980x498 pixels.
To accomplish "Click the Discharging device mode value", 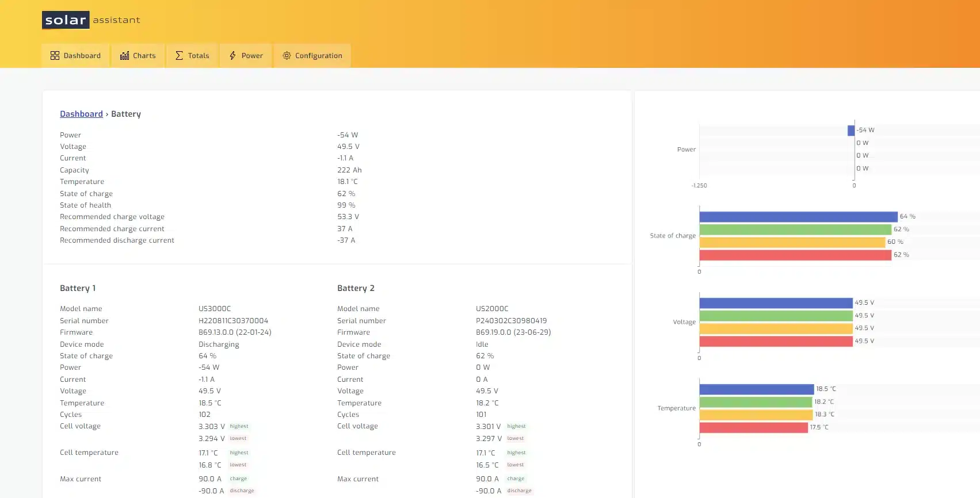I will point(219,344).
